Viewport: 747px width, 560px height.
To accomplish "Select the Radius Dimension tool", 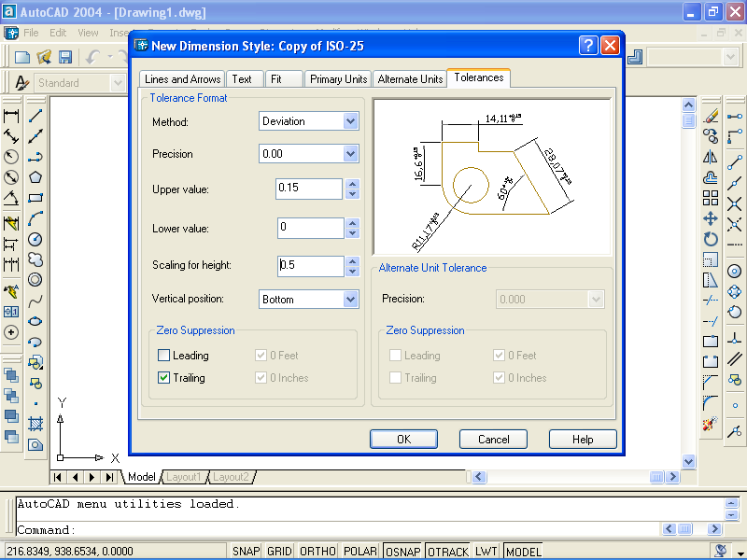I will 11,157.
